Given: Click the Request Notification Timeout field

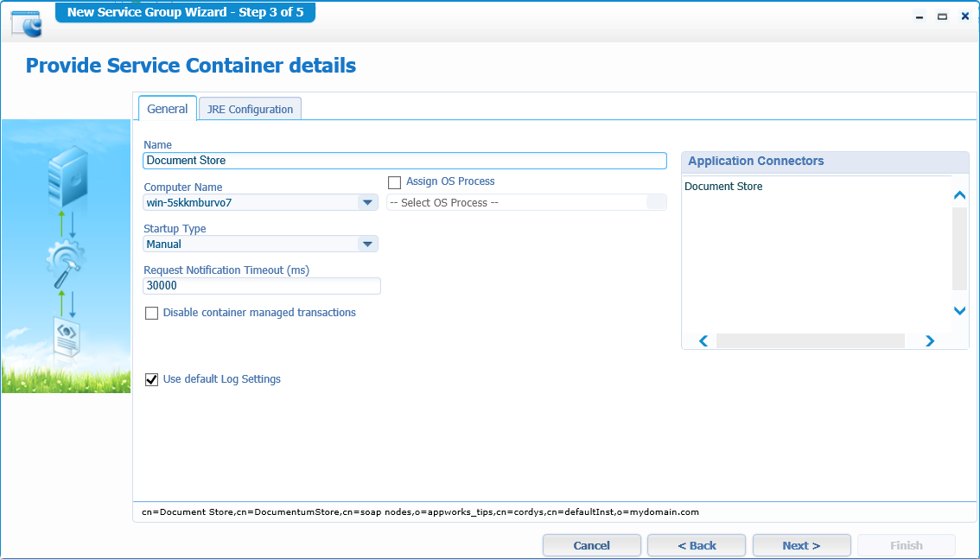Looking at the screenshot, I should 262,286.
